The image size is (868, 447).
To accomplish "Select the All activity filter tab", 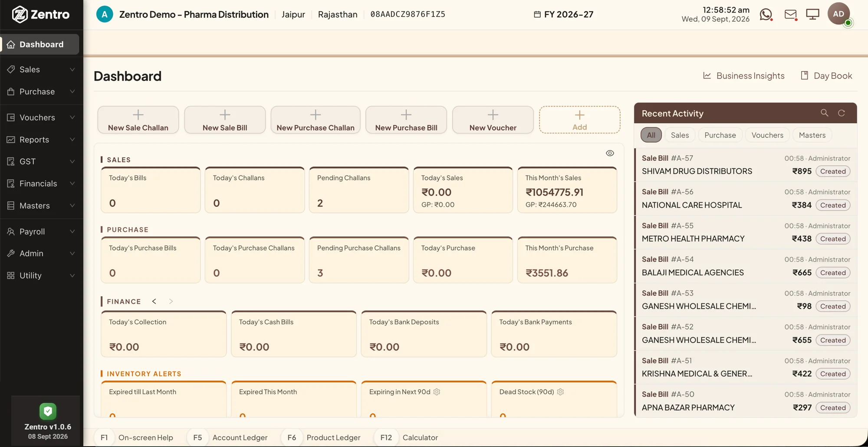I will tap(651, 135).
